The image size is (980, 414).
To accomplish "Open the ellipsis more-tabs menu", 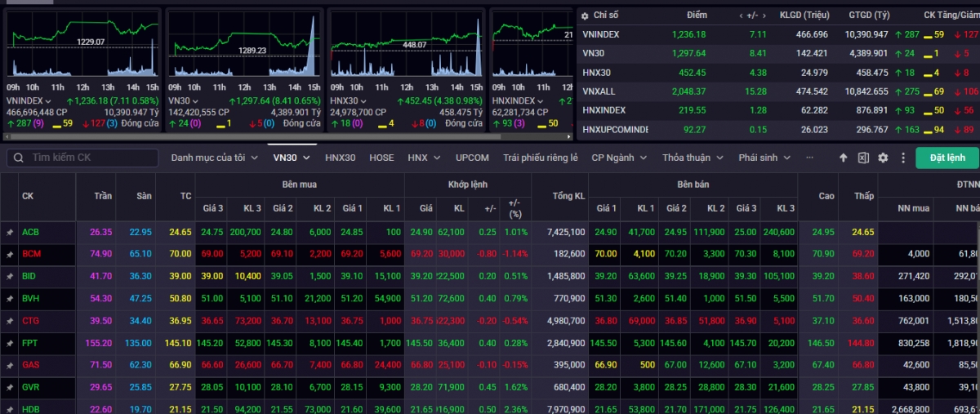I will pyautogui.click(x=809, y=158).
